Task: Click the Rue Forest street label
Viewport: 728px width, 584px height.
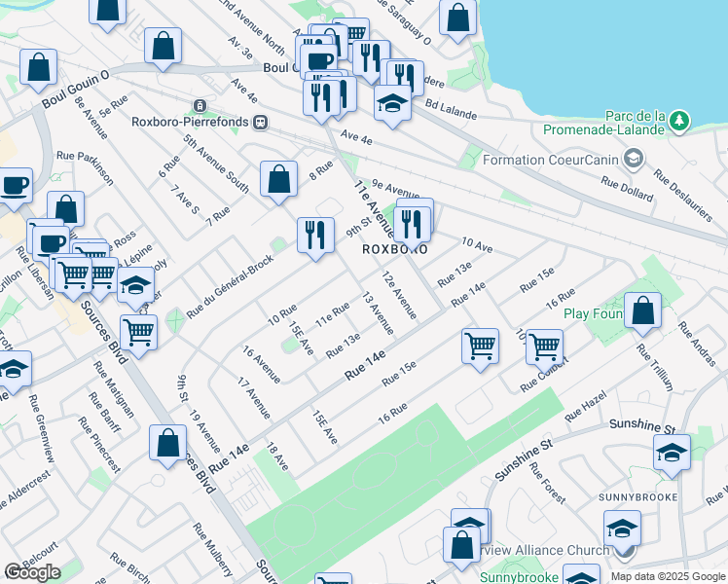Action: coord(547,484)
